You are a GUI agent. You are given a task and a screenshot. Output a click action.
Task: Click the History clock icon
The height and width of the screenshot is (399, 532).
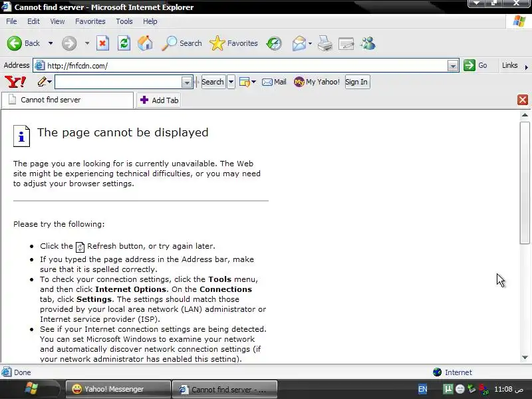(274, 43)
